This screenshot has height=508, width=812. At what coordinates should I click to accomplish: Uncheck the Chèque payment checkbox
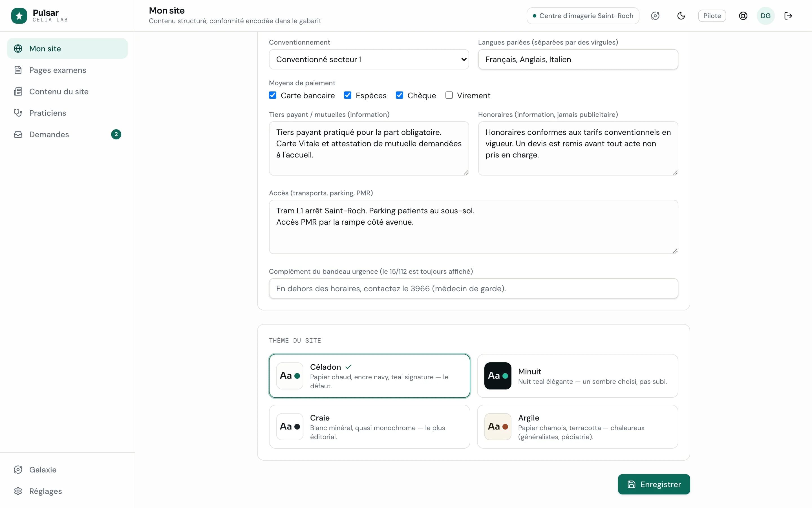pyautogui.click(x=399, y=95)
